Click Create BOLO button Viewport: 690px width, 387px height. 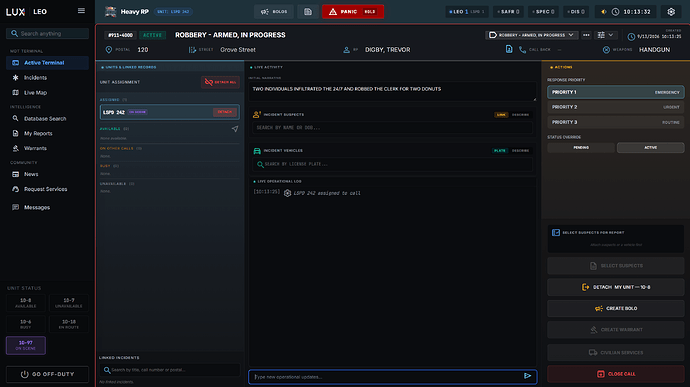[x=616, y=308]
